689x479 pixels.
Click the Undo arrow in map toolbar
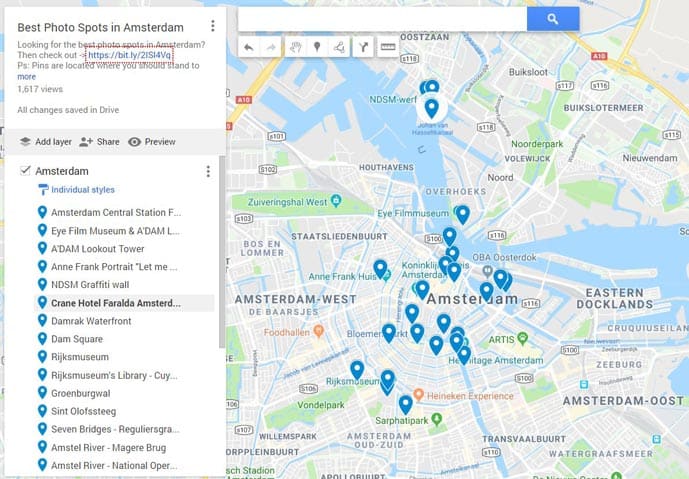coord(249,47)
